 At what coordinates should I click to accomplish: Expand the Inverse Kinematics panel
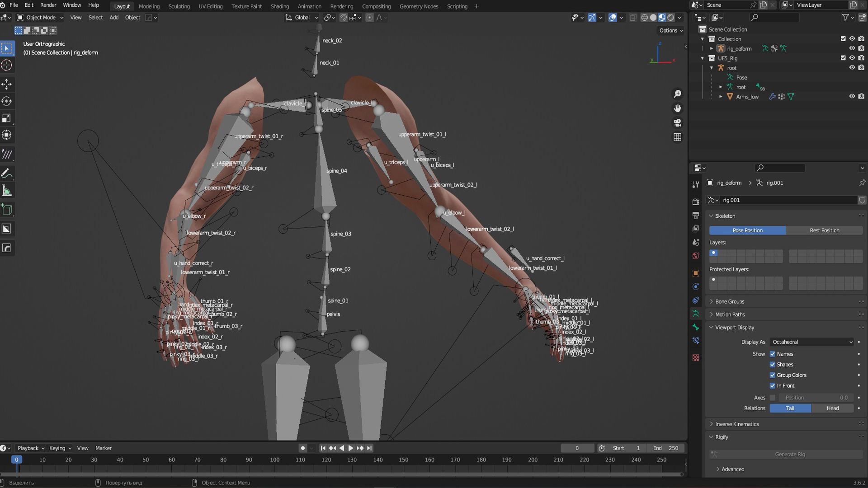[x=736, y=424]
